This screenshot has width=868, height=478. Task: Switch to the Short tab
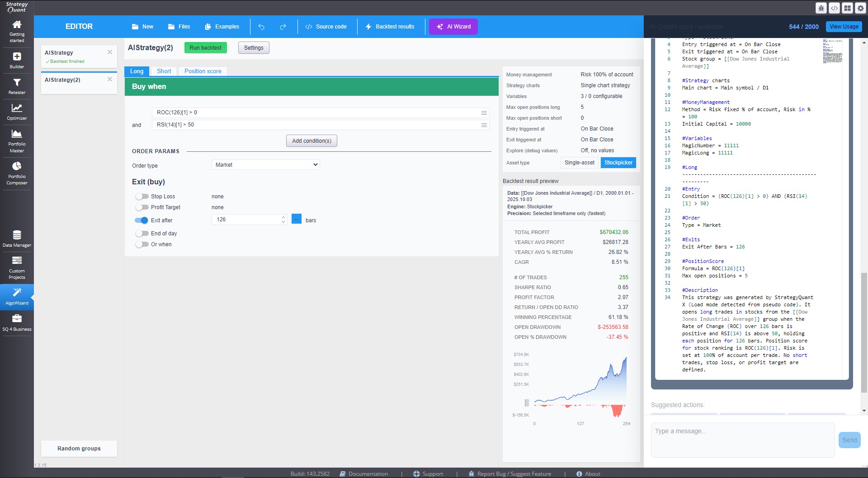pyautogui.click(x=164, y=71)
